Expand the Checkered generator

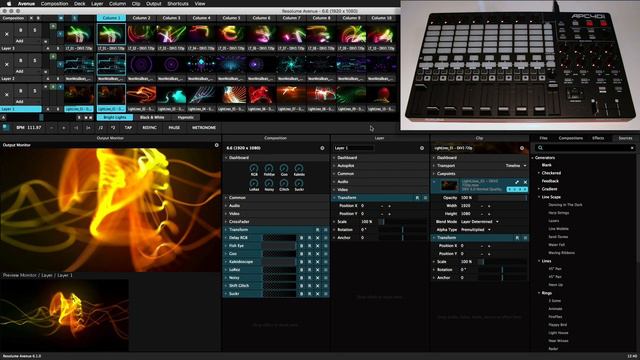[x=539, y=173]
